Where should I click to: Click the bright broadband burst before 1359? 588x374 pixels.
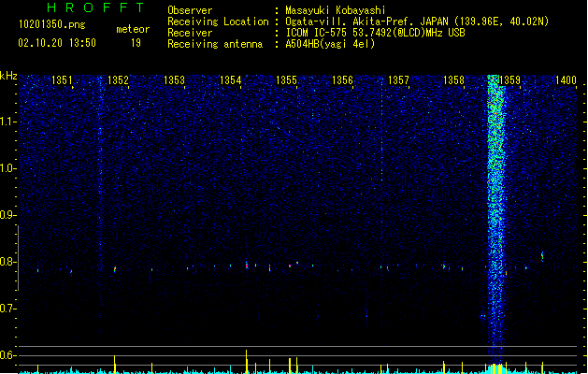point(496,218)
